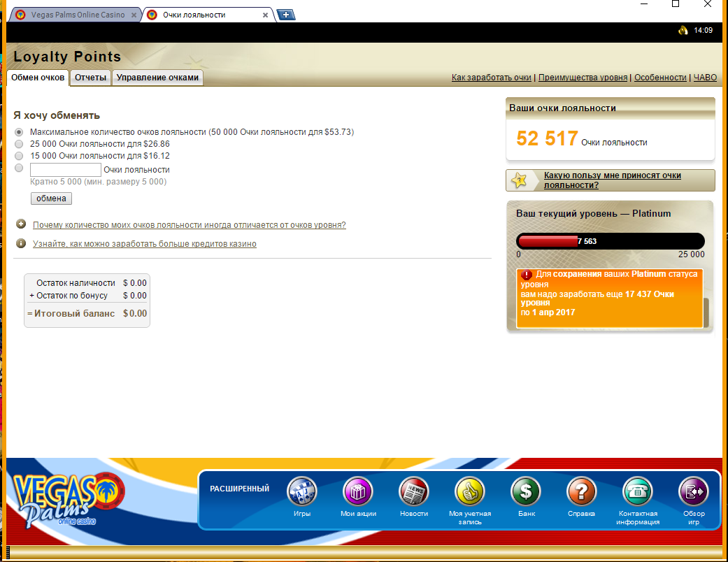Switch to Отчеты tab
The width and height of the screenshot is (728, 562).
[90, 78]
